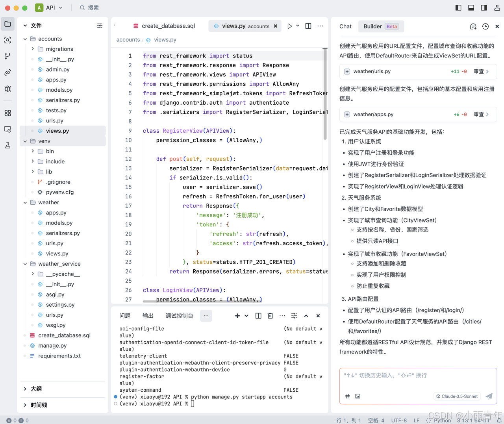Switch to create_database.sql tab
Image resolution: width=504 pixels, height=424 pixels.
click(x=164, y=26)
